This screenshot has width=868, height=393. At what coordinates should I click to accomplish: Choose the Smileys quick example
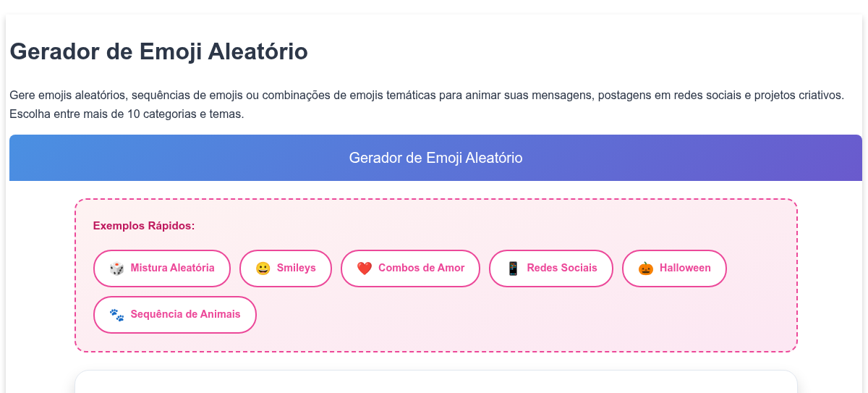[286, 269]
